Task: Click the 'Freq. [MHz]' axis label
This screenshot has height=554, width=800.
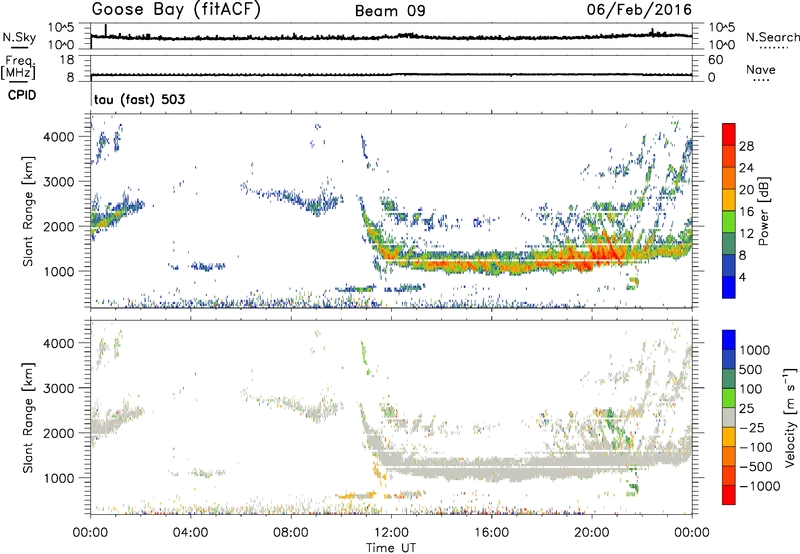Action: point(18,68)
